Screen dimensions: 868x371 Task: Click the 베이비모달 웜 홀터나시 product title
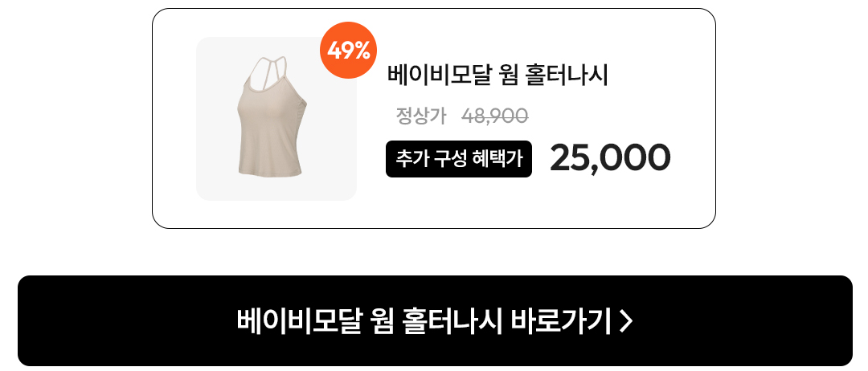[x=497, y=75]
